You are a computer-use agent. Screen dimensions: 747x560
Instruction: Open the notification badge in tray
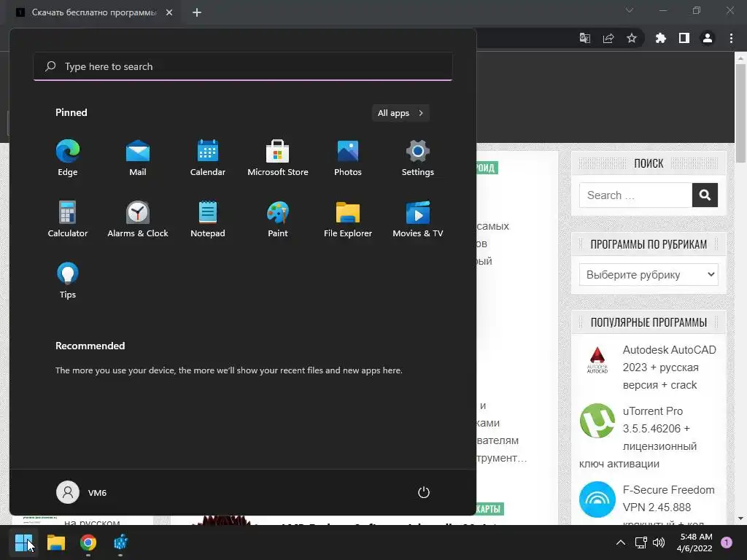[x=727, y=542]
